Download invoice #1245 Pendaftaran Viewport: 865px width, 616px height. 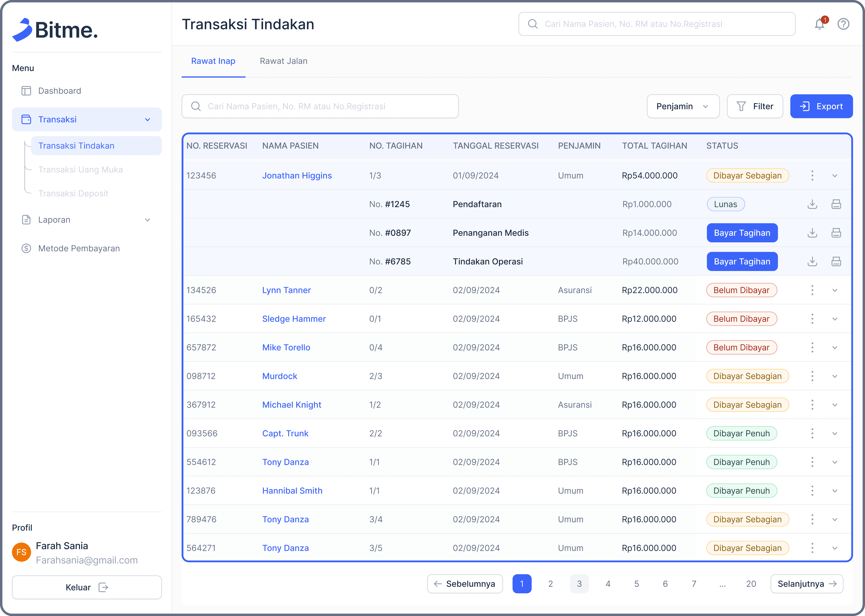click(812, 204)
